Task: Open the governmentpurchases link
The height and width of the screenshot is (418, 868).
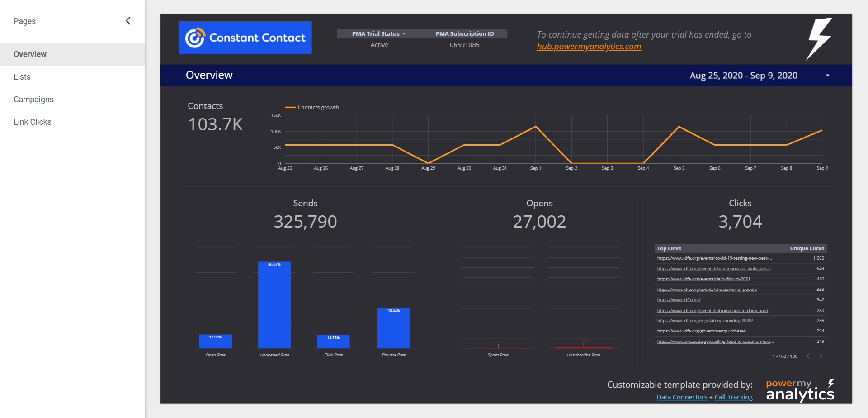Action: click(701, 331)
